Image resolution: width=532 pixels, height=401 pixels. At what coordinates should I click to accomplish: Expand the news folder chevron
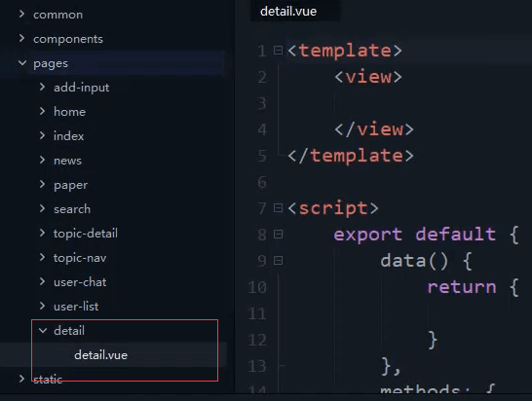(x=42, y=160)
